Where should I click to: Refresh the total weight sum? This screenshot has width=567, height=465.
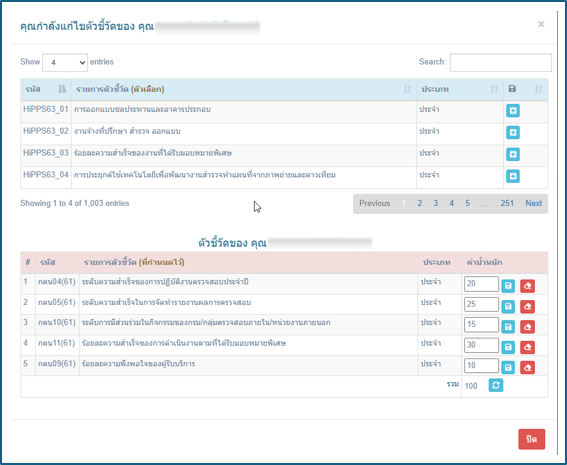[495, 385]
